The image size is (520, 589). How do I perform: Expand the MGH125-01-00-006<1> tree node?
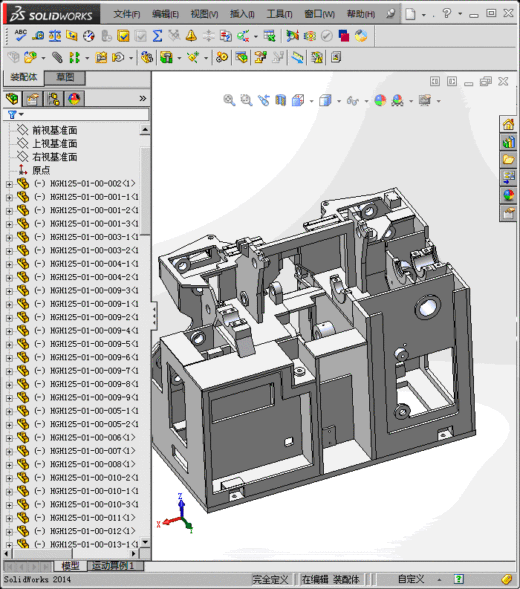[9, 438]
